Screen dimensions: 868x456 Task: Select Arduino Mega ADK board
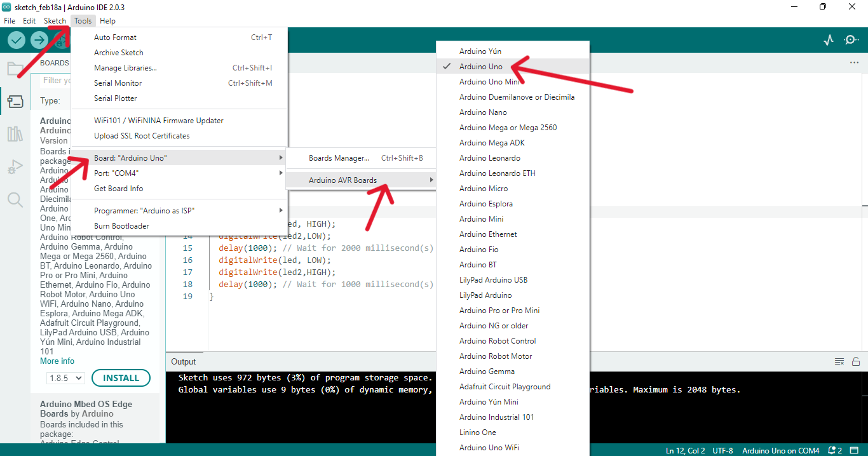point(513,143)
